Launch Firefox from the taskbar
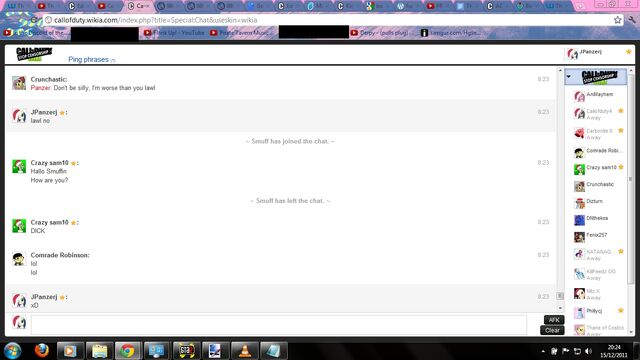The image size is (640, 360). point(41,351)
